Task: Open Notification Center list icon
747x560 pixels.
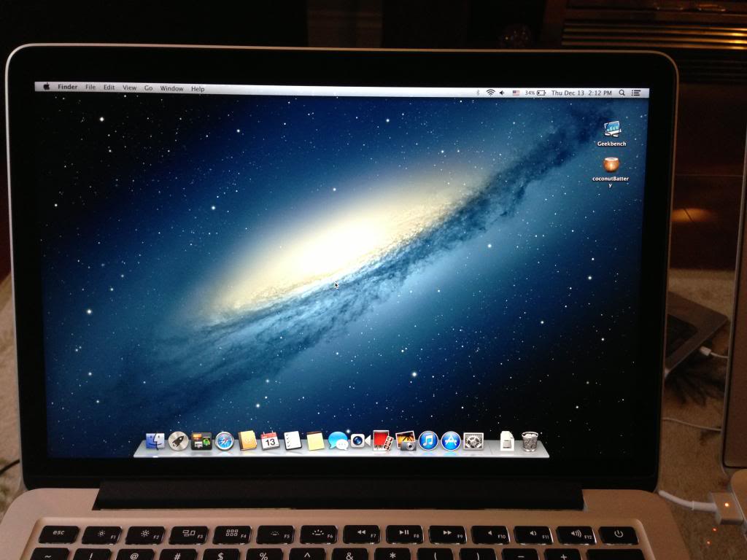Action: (636, 93)
